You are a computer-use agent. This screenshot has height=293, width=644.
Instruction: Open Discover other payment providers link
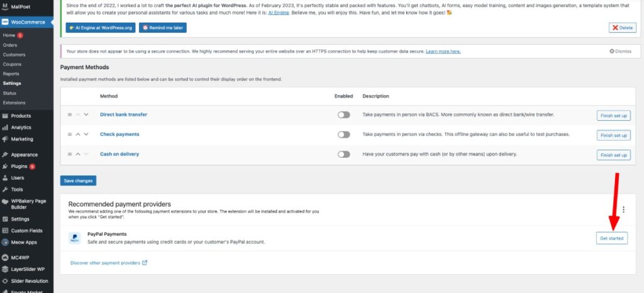coord(109,263)
